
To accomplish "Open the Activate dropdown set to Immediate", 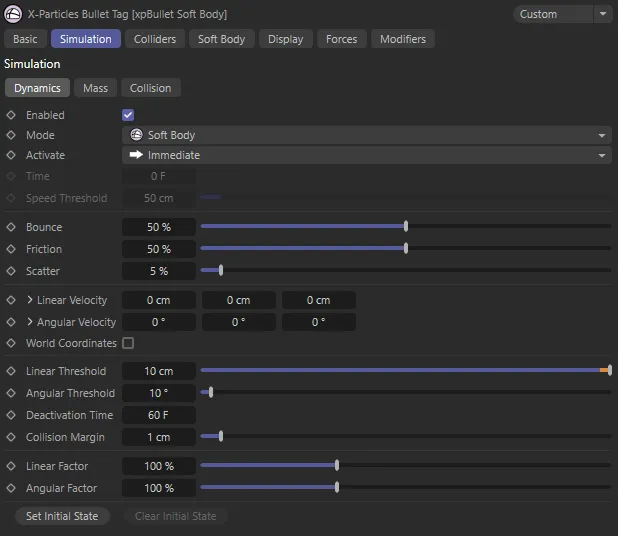I will tap(366, 155).
